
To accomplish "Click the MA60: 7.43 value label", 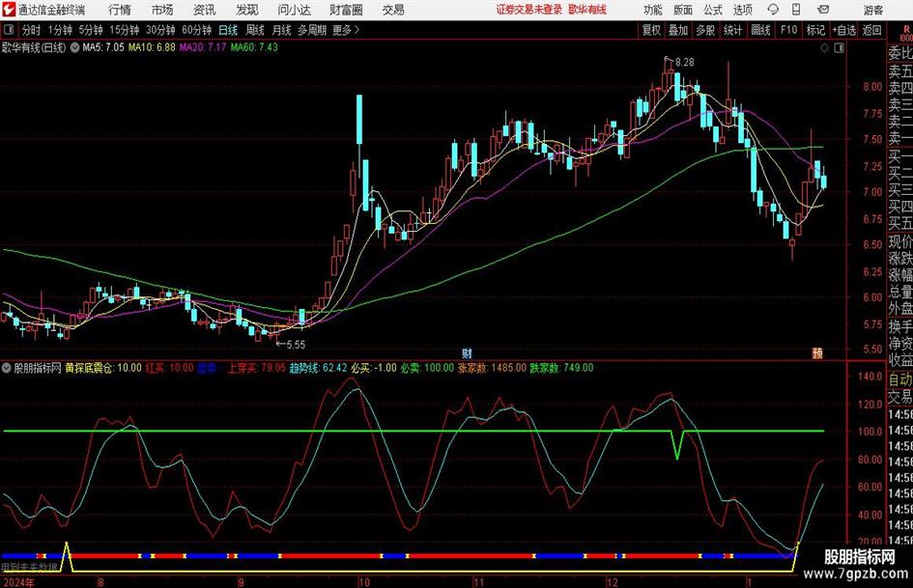I will click(254, 47).
